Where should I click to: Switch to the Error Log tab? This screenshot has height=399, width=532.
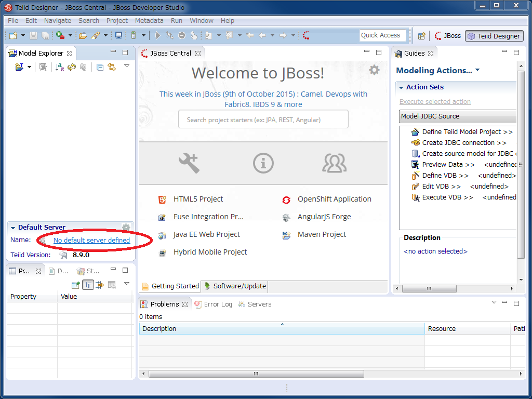tap(214, 304)
